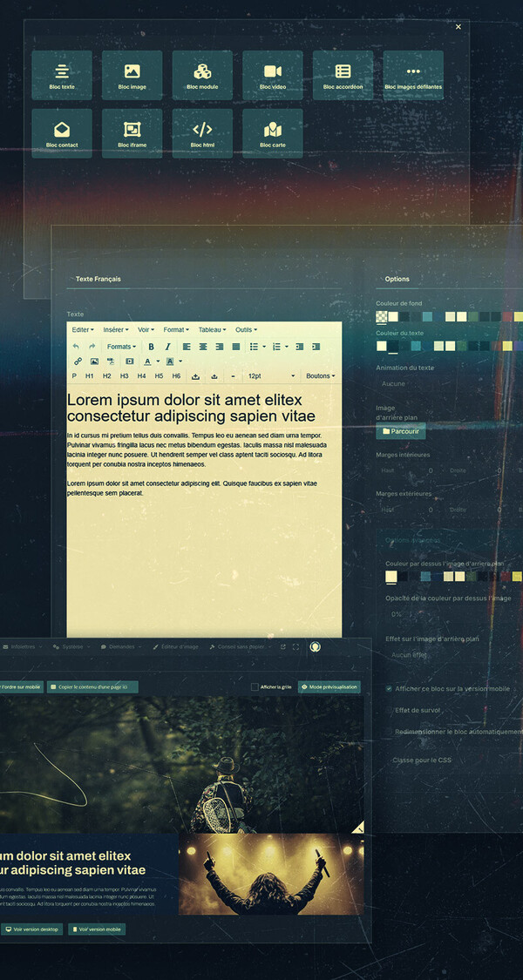Expand the 12pt font size dropdown
Viewport: 523px width, 980px height.
[x=271, y=376]
